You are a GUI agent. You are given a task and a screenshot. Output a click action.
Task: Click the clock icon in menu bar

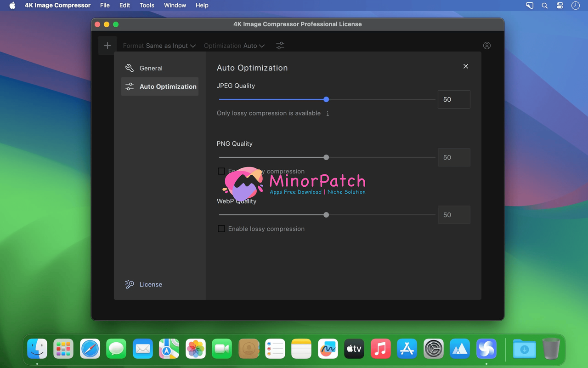click(x=575, y=6)
